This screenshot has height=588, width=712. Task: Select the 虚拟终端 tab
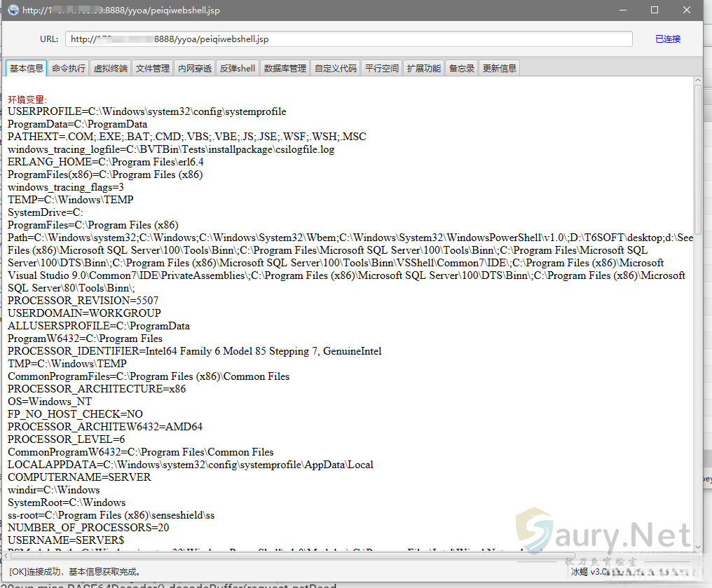pos(111,68)
